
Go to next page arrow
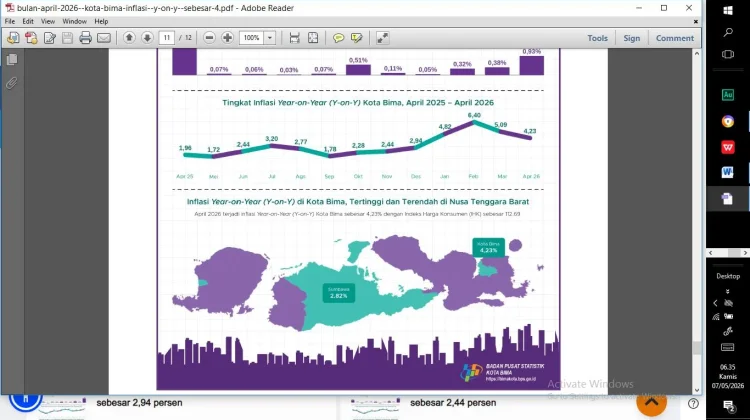pos(147,38)
